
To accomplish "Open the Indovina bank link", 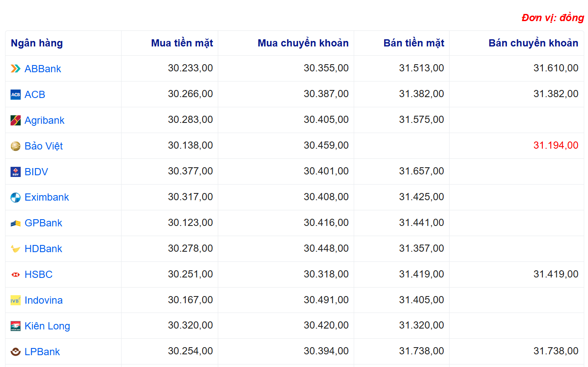I will (43, 300).
